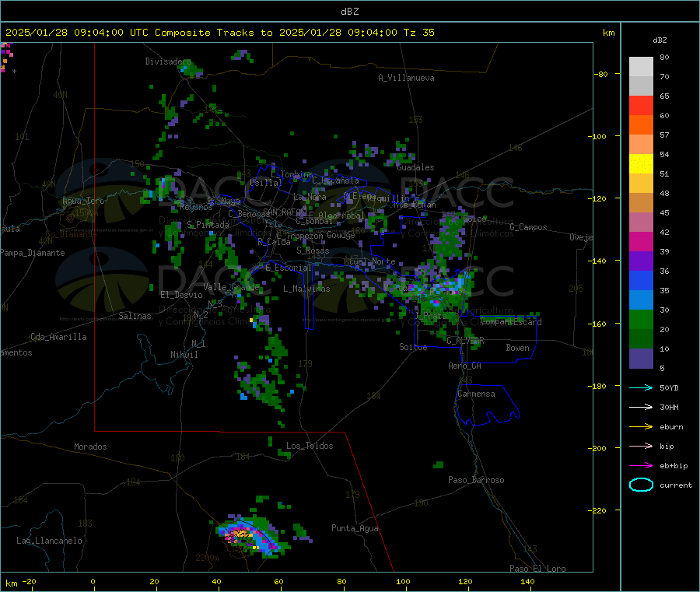Select the yellow 51 dBZ color swatch

[x=641, y=164]
